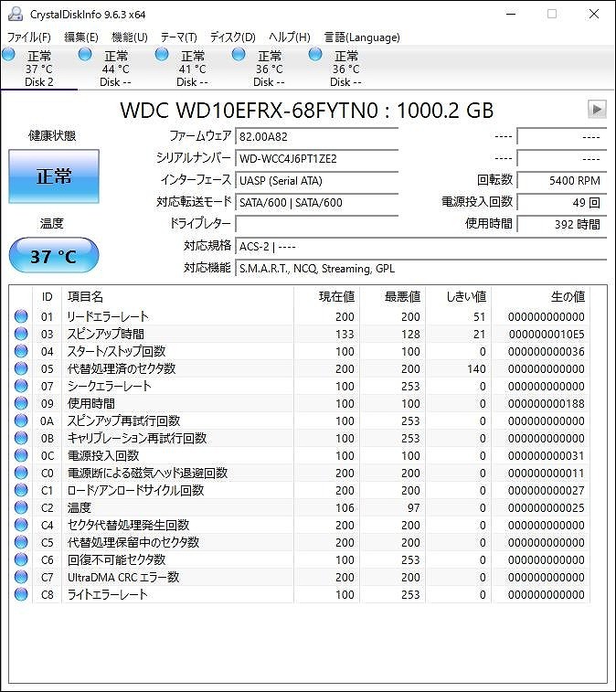
Task: Open the ディスク(D) menu
Action: [232, 37]
